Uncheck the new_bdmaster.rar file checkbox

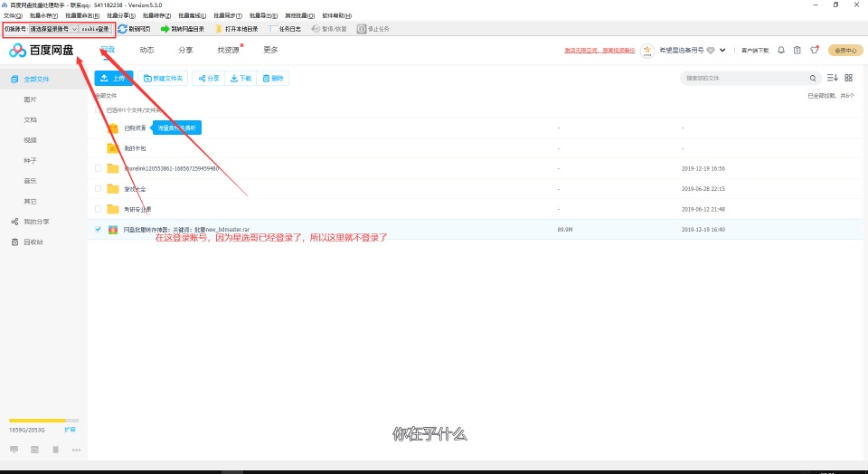(98, 229)
